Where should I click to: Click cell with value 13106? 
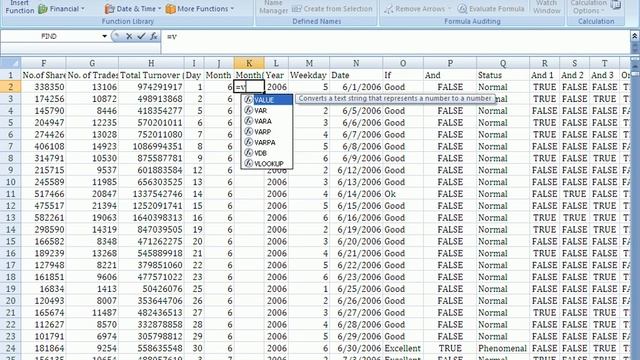point(92,87)
